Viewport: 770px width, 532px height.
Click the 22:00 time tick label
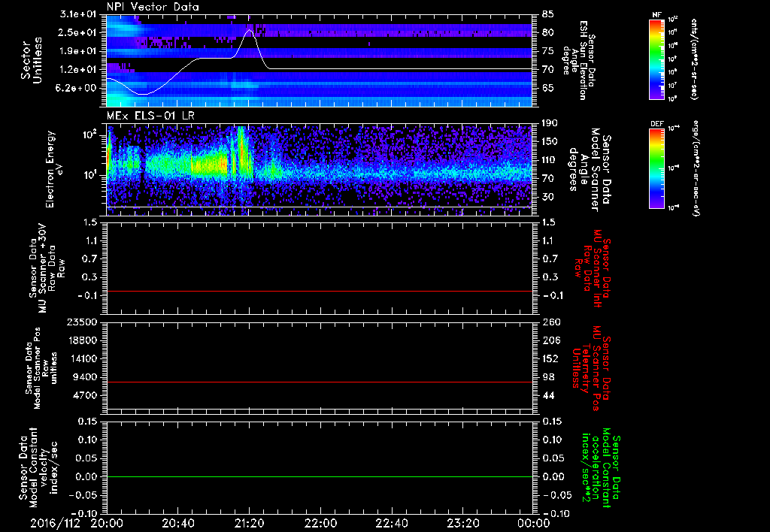tap(320, 523)
